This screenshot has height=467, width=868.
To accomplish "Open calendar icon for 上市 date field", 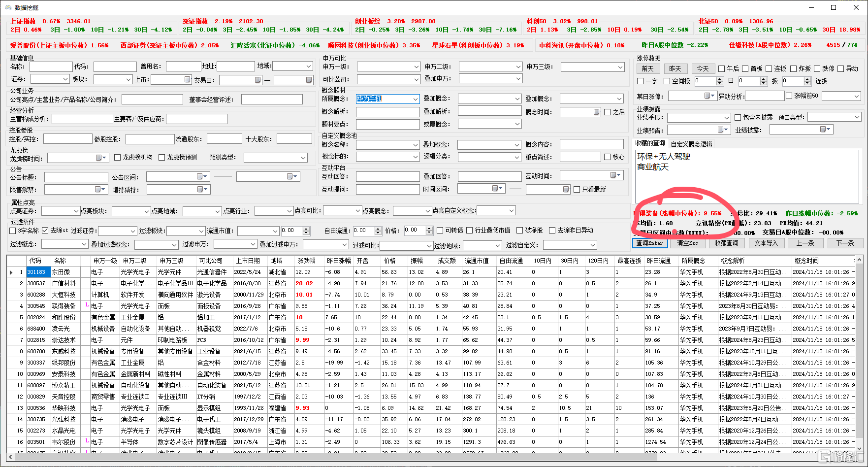I will point(187,79).
